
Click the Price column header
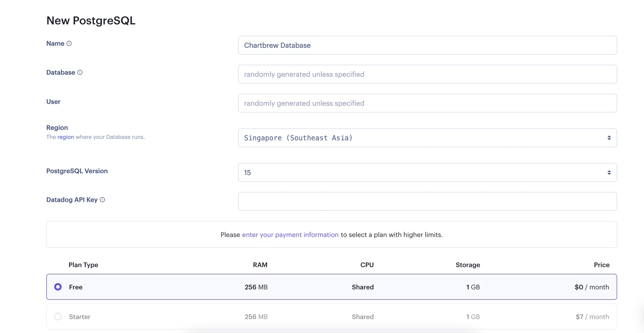(602, 265)
